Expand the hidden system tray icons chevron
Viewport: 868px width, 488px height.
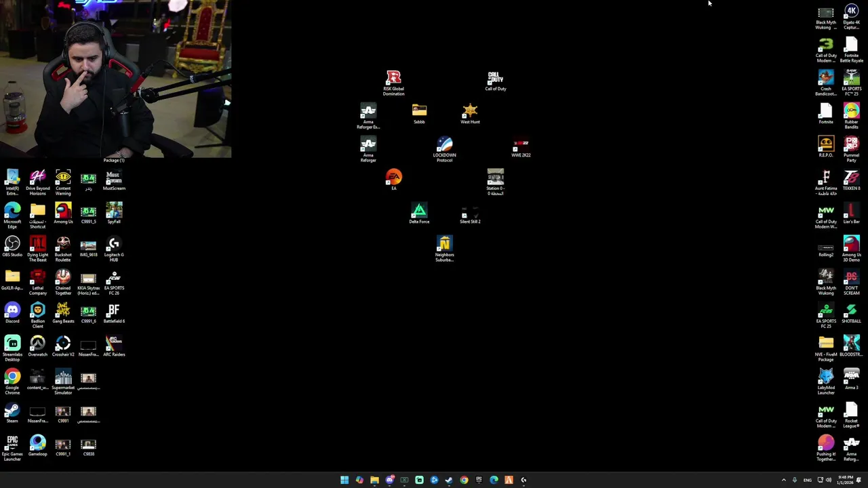pyautogui.click(x=783, y=480)
